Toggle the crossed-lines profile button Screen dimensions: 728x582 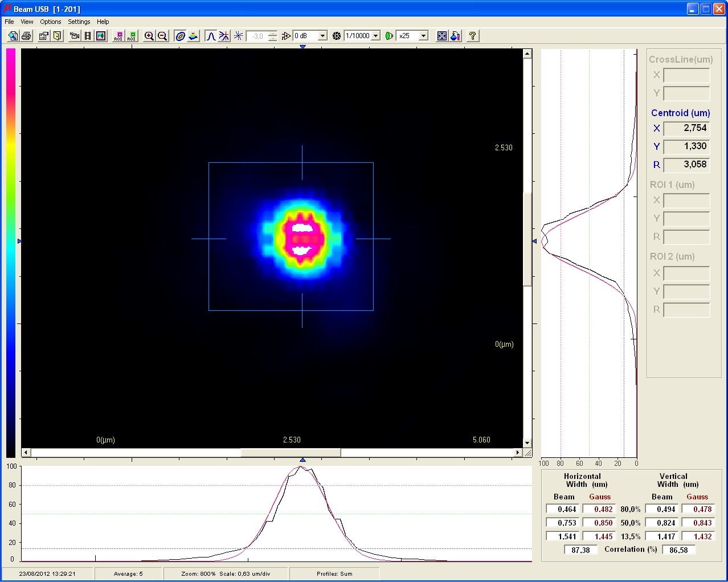tap(224, 36)
